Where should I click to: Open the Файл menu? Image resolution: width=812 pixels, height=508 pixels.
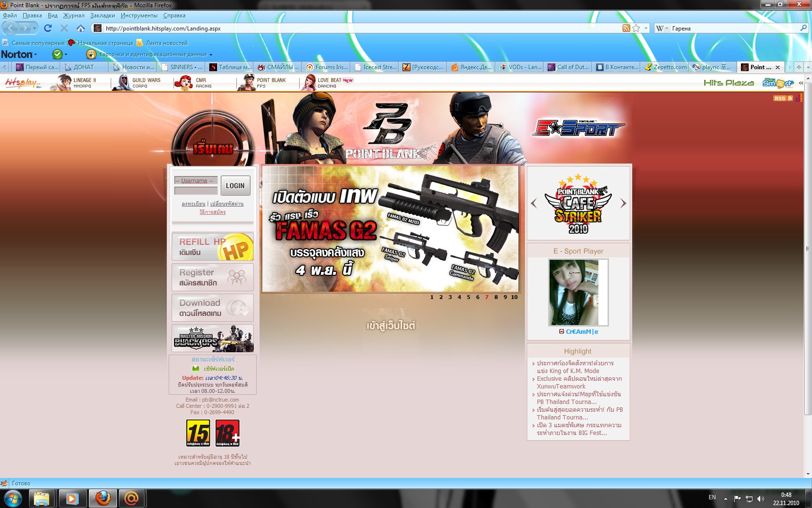10,15
